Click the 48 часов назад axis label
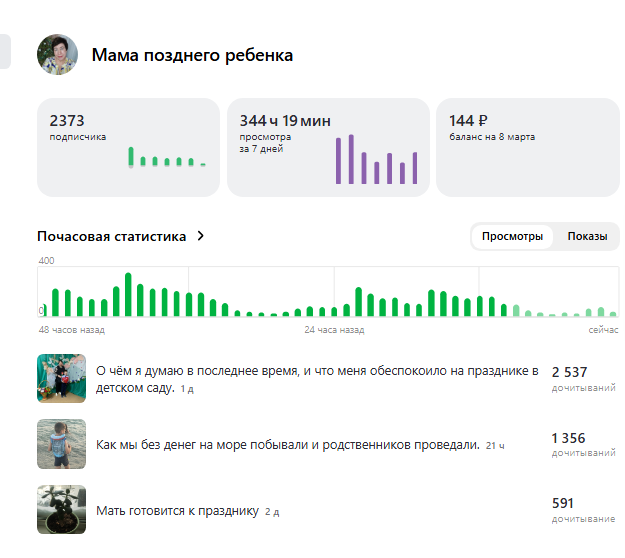 (72, 330)
